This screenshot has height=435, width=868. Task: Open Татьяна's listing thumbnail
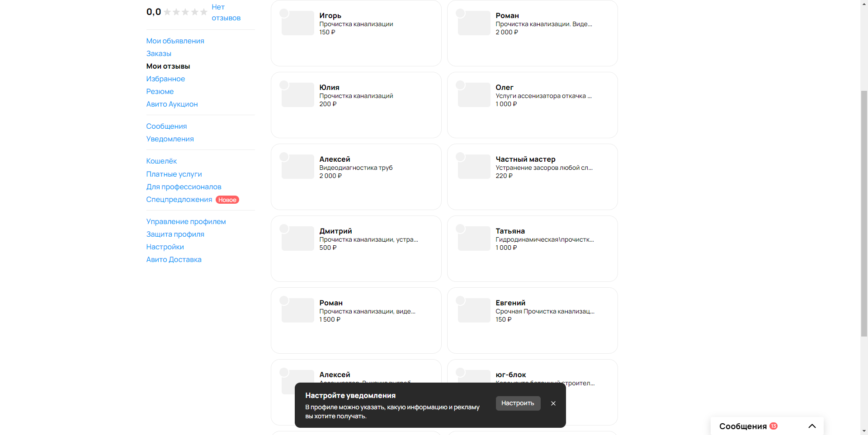pyautogui.click(x=474, y=239)
